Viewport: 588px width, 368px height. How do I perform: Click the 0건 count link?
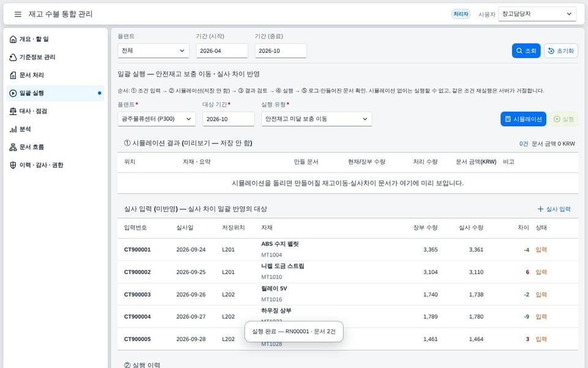[x=524, y=144]
